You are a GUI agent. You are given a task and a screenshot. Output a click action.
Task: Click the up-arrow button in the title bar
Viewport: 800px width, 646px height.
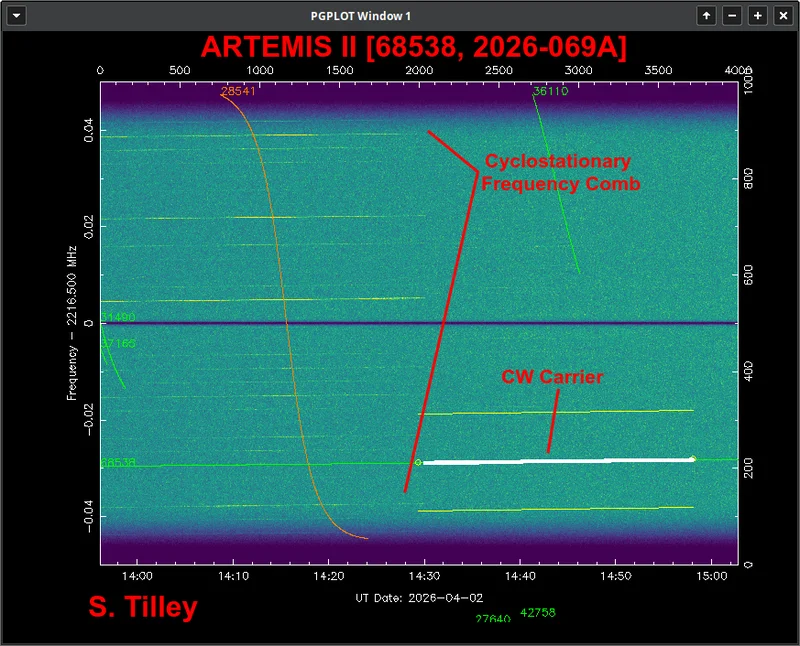click(706, 16)
